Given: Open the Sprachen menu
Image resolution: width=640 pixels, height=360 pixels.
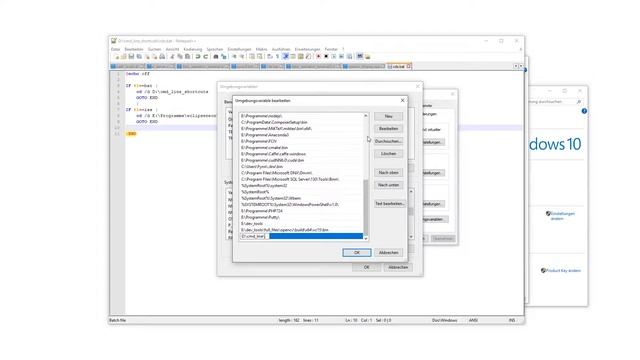Looking at the screenshot, I should pos(215,49).
